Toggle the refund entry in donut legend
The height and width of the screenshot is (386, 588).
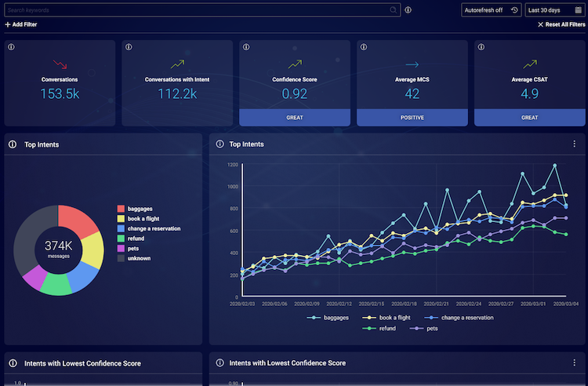(130, 239)
